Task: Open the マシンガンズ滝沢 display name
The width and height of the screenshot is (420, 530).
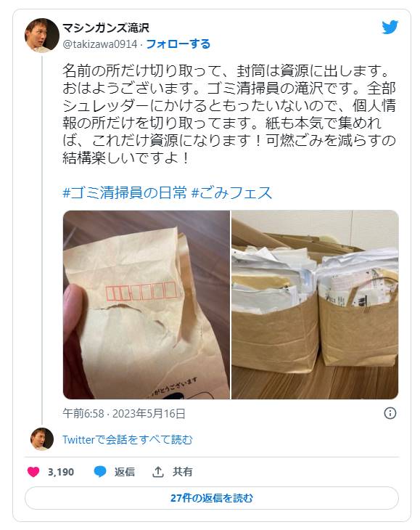Action: tap(106, 28)
